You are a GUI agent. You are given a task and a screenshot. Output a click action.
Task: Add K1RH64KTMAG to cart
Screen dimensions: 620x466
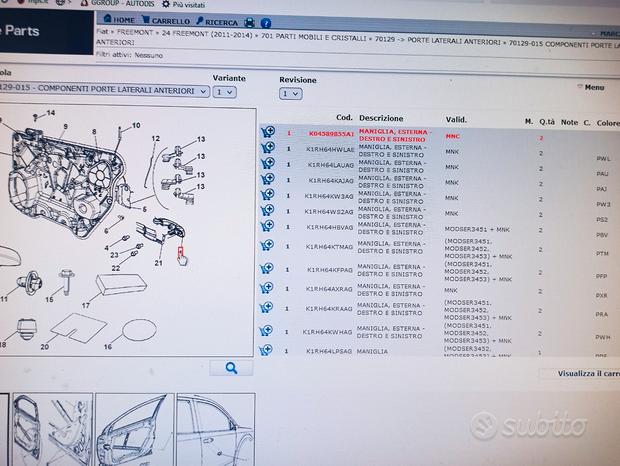267,245
